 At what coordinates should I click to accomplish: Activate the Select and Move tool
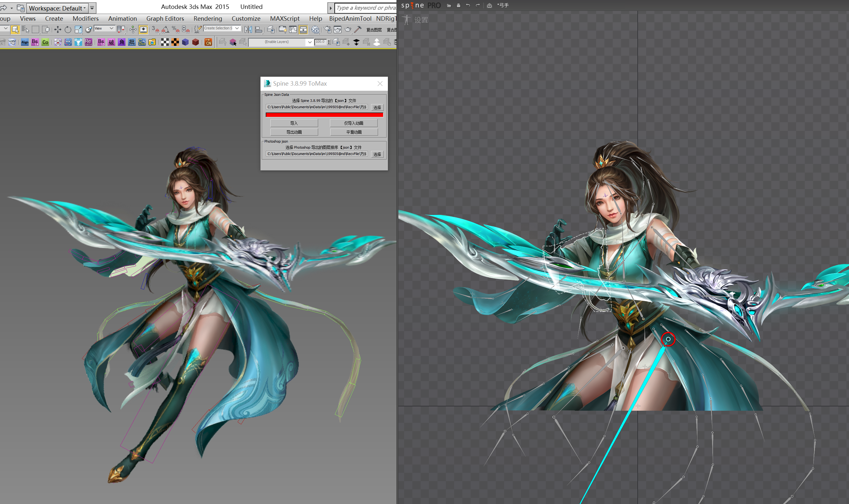[x=58, y=30]
